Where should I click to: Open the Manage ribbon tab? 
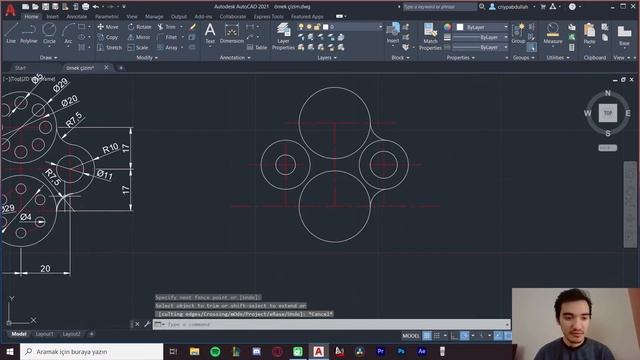coord(154,17)
